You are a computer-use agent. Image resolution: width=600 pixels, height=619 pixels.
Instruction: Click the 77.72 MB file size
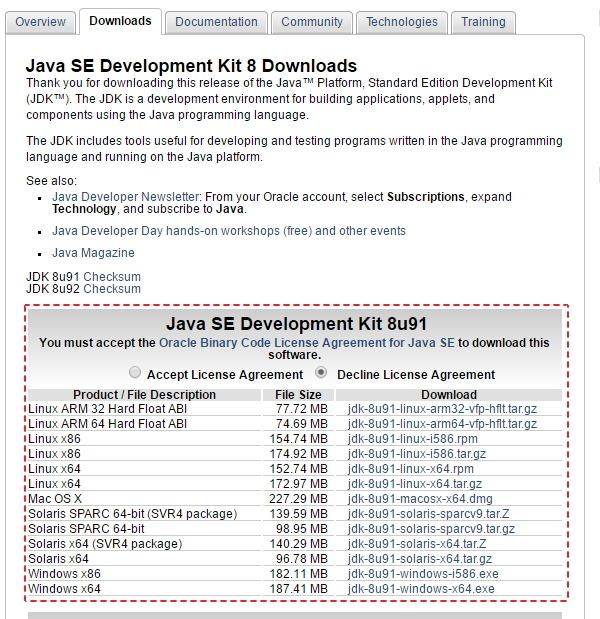(x=302, y=409)
